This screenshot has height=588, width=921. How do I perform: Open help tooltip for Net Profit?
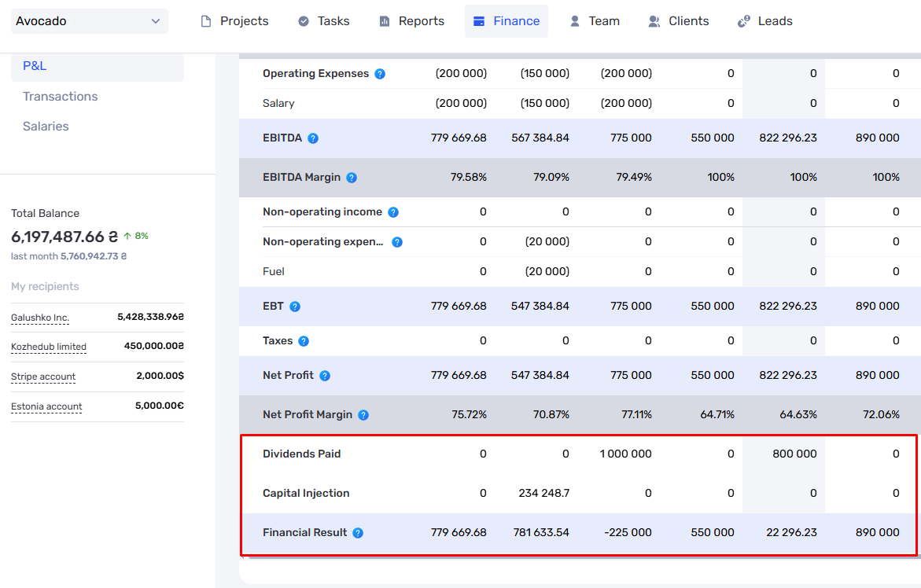(325, 376)
